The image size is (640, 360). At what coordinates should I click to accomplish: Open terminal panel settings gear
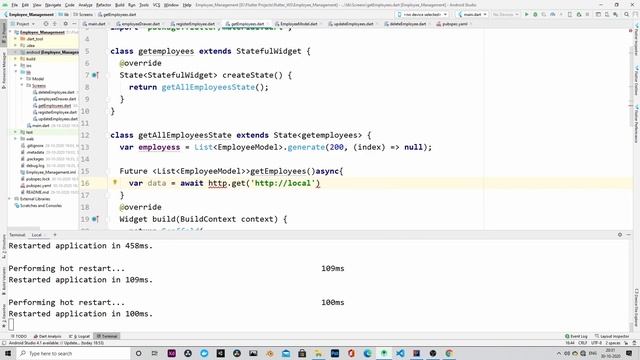coord(620,235)
